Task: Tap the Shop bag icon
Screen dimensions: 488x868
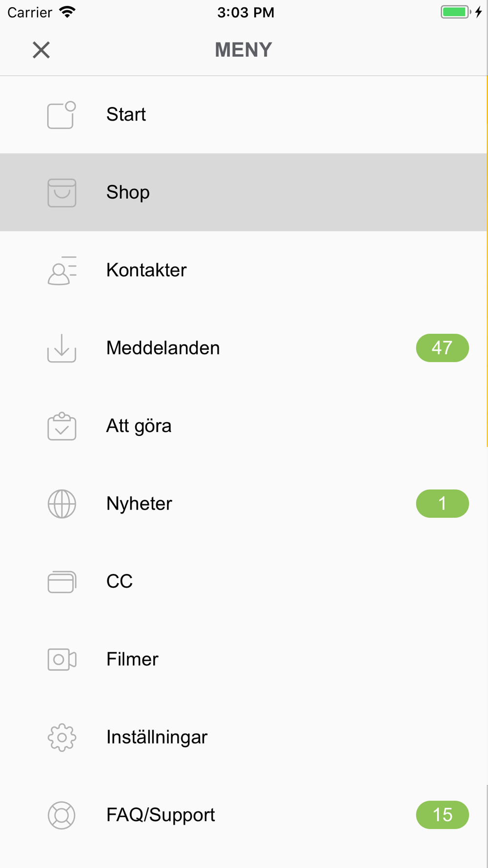Action: tap(61, 192)
